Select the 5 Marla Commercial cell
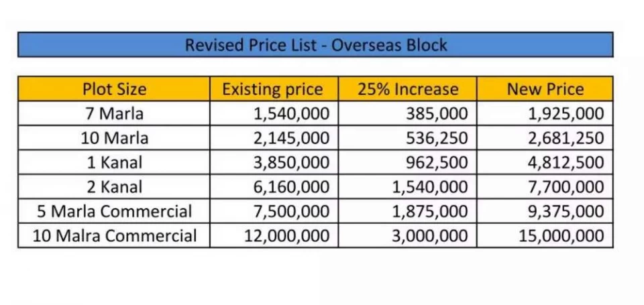 114,211
